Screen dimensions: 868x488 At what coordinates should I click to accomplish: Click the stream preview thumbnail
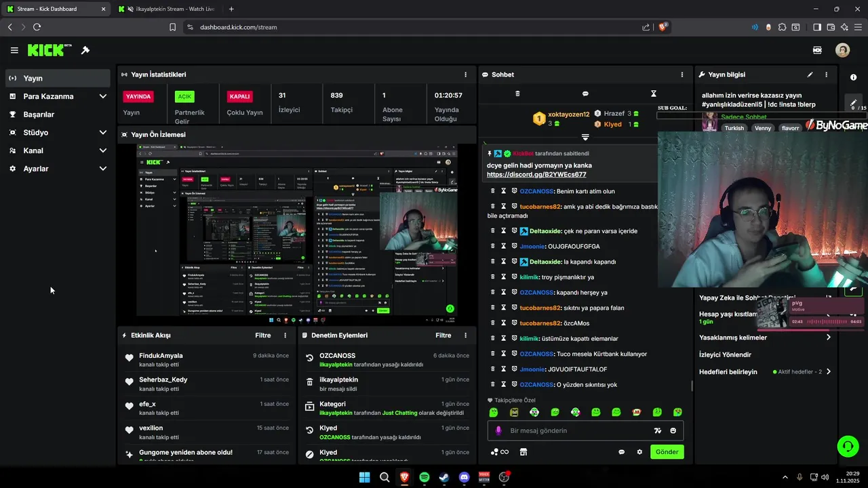297,230
